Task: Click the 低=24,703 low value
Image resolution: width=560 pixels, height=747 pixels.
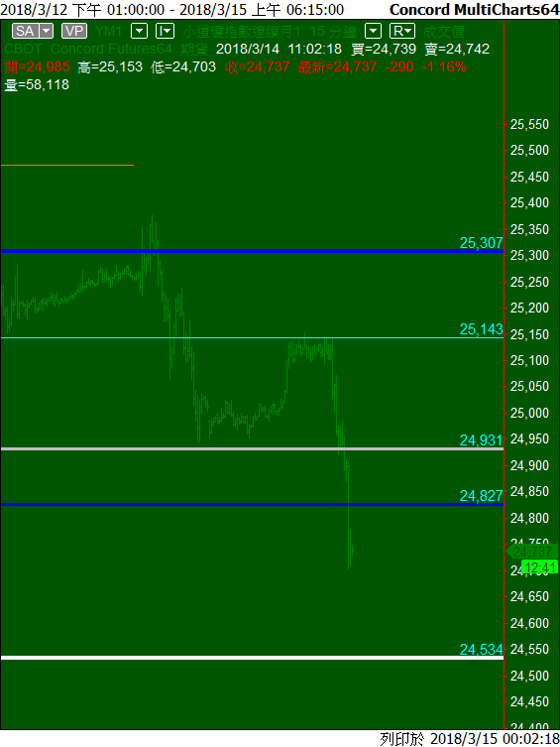Action: tap(183, 67)
